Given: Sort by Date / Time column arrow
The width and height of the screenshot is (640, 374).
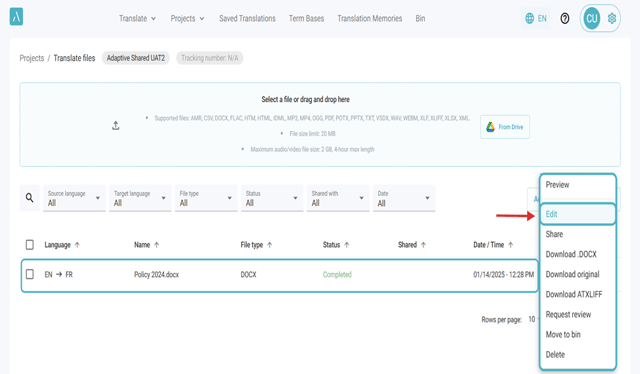Looking at the screenshot, I should (x=511, y=245).
